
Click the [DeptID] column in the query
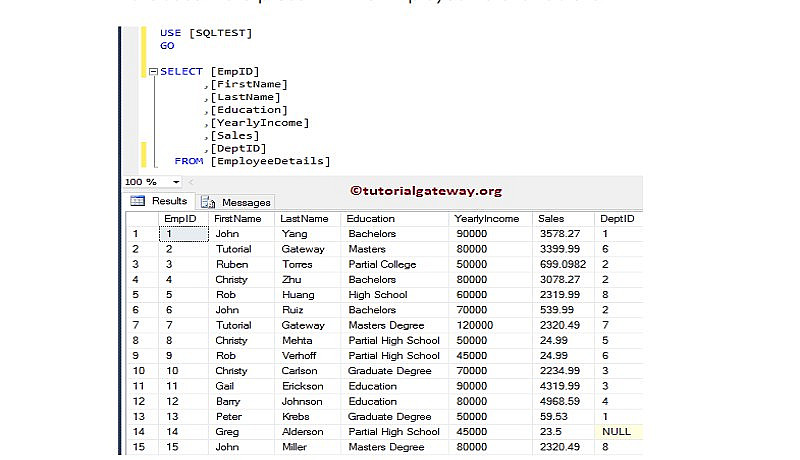[238, 148]
